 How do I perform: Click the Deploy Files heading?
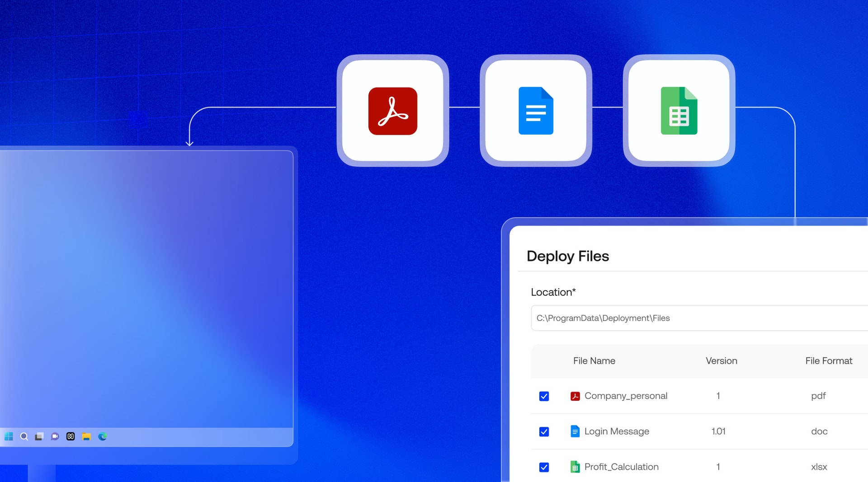click(x=568, y=256)
